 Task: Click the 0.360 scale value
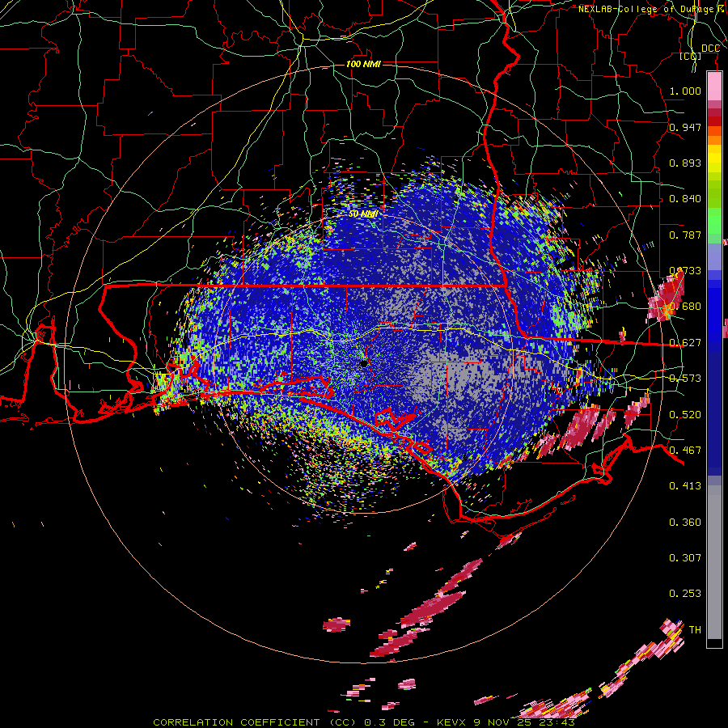[685, 522]
